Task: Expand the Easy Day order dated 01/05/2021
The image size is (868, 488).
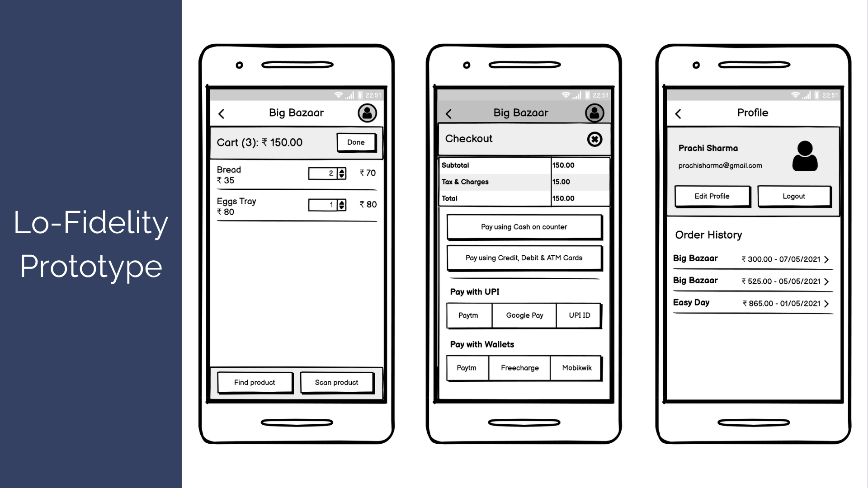Action: (830, 303)
